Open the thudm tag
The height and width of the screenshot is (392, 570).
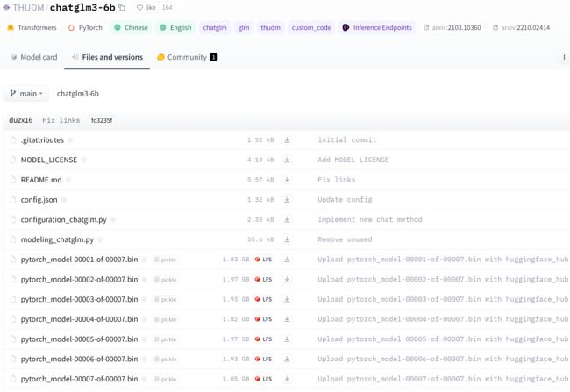click(270, 28)
